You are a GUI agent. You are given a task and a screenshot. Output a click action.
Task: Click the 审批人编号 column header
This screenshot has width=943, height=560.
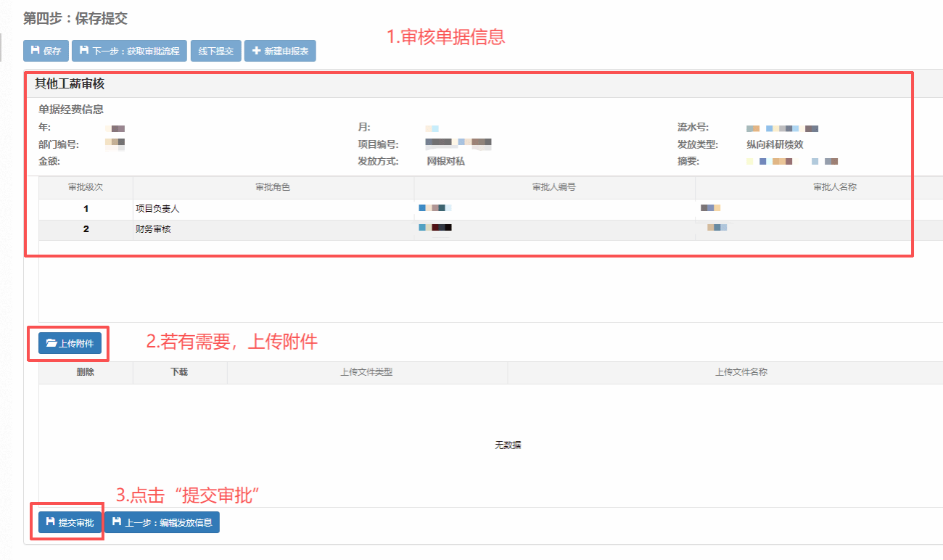(554, 187)
